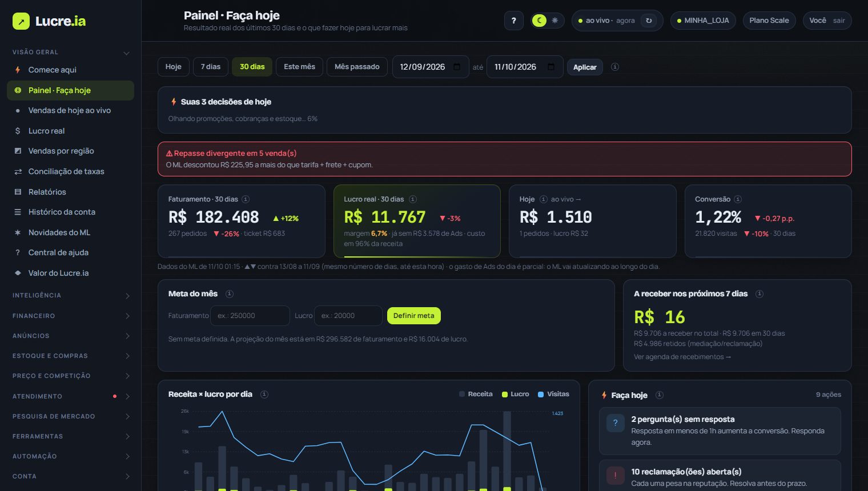The width and height of the screenshot is (868, 491).
Task: Open info icon beside Faturamento · 30 dias
Action: pos(246,199)
